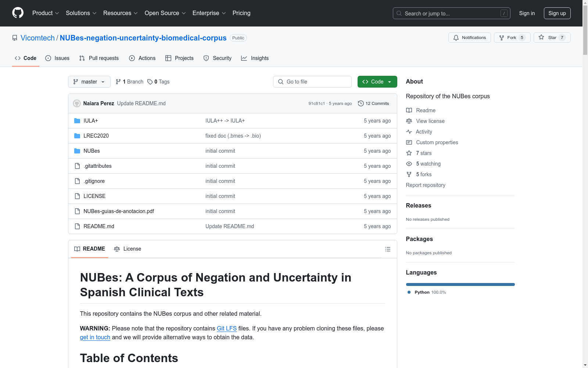Image resolution: width=588 pixels, height=368 pixels.
Task: Select the License tab in README panel
Action: coord(128,249)
